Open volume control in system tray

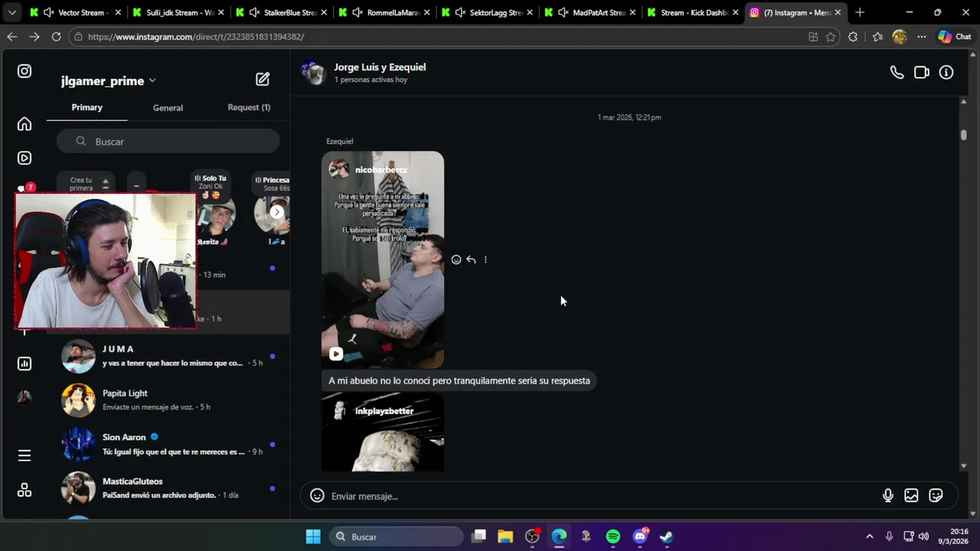(923, 536)
